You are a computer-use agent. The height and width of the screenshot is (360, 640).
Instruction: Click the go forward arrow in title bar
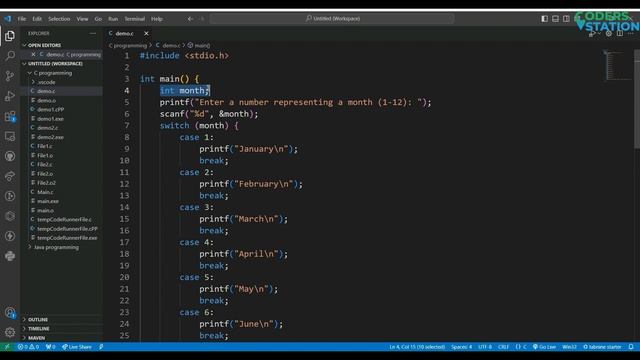[x=202, y=19]
